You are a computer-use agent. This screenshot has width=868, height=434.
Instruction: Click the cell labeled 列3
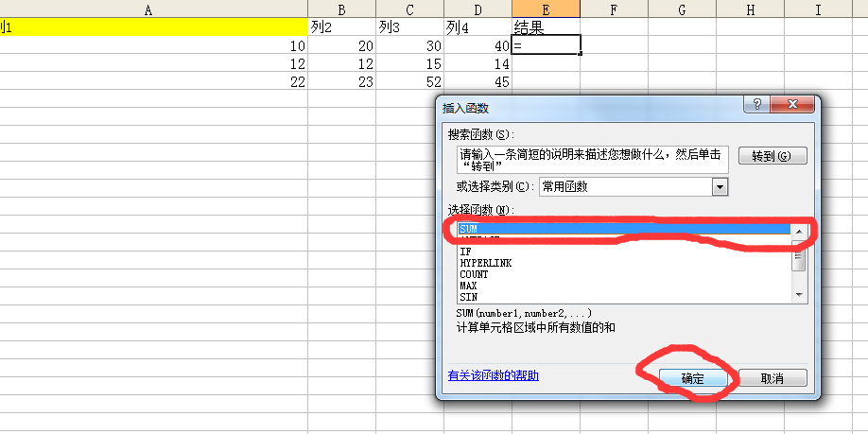[x=410, y=27]
